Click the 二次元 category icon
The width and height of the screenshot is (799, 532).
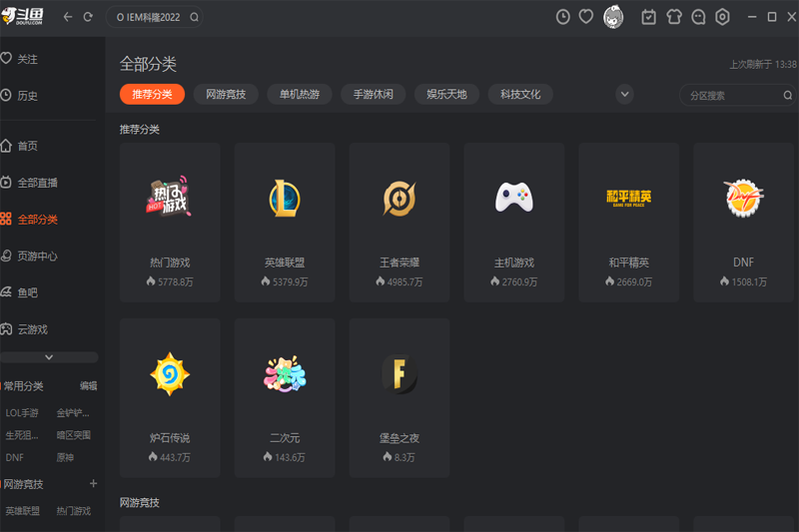pyautogui.click(x=285, y=374)
